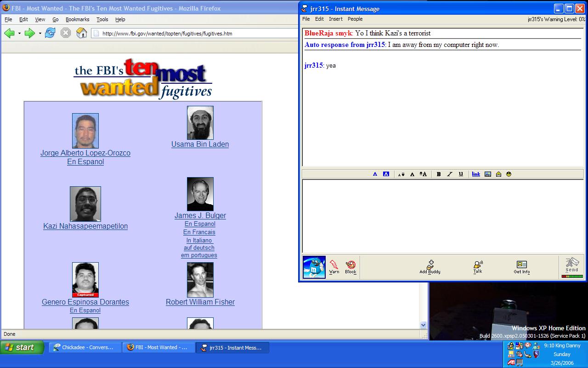The width and height of the screenshot is (588, 368).
Task: Open the Instant Message Insert menu
Action: click(x=336, y=19)
